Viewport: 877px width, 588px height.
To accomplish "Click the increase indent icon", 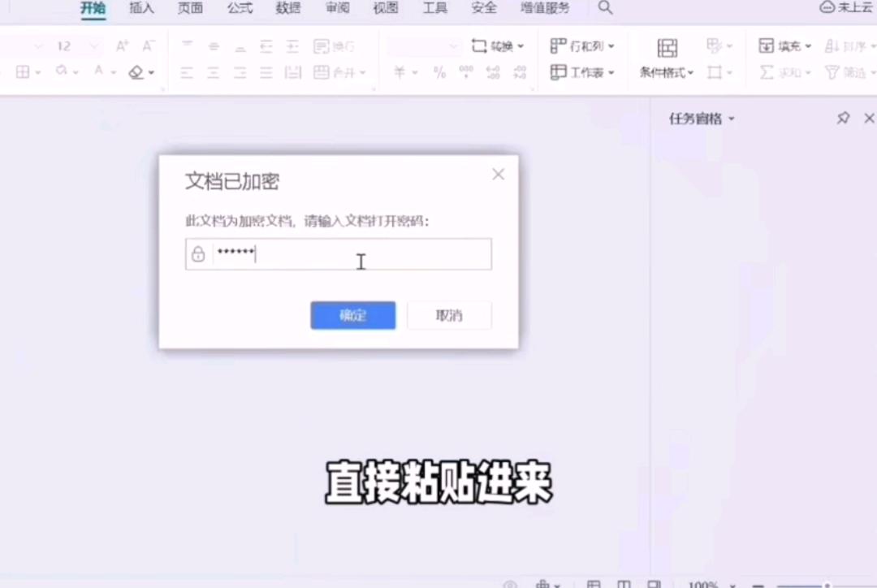I will pos(292,46).
